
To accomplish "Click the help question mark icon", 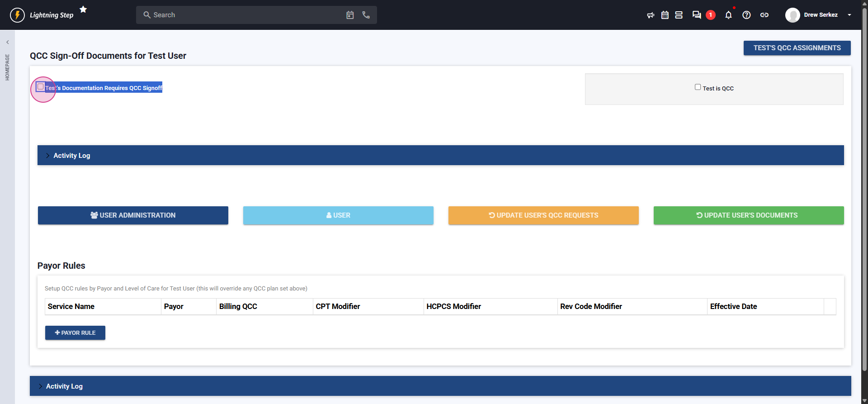I will pos(746,15).
